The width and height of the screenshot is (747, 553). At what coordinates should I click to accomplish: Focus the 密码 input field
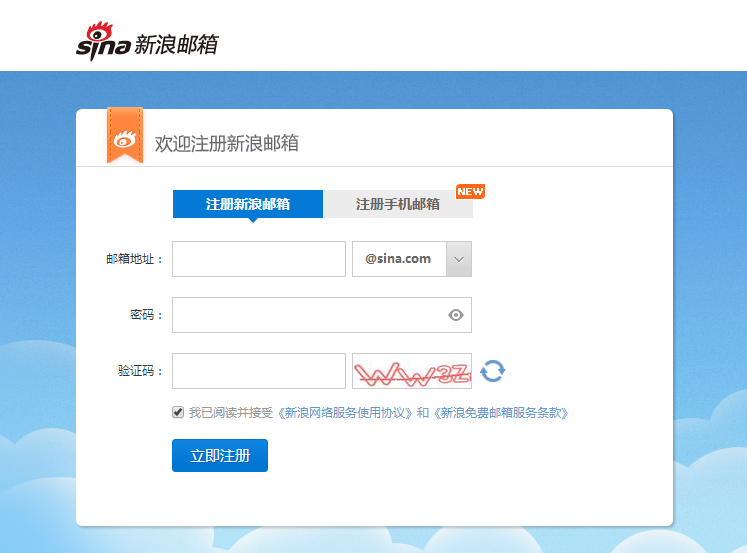(x=322, y=315)
